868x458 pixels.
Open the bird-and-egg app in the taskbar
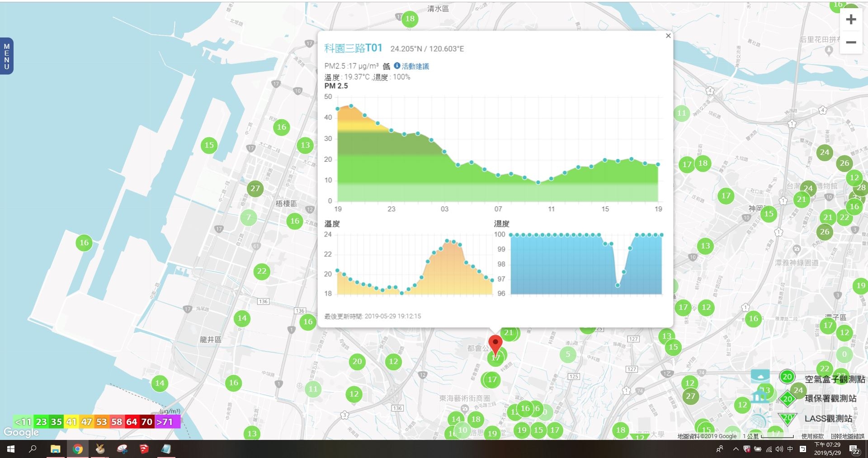[100, 449]
